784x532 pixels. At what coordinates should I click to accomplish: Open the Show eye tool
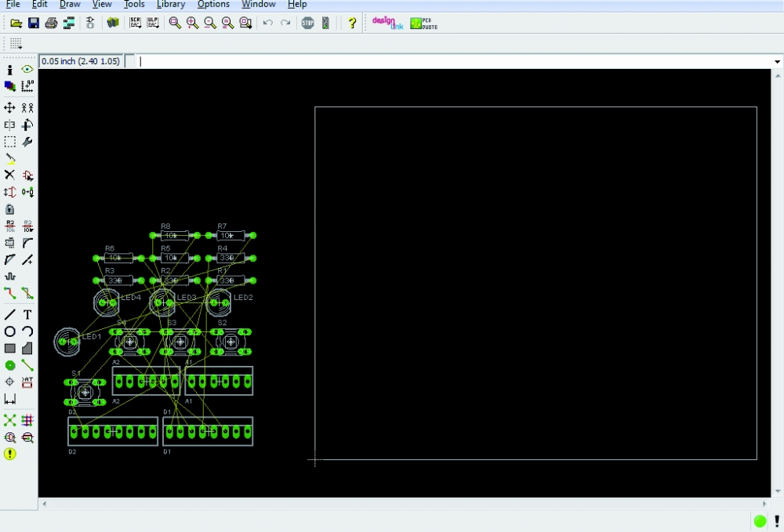pos(27,70)
